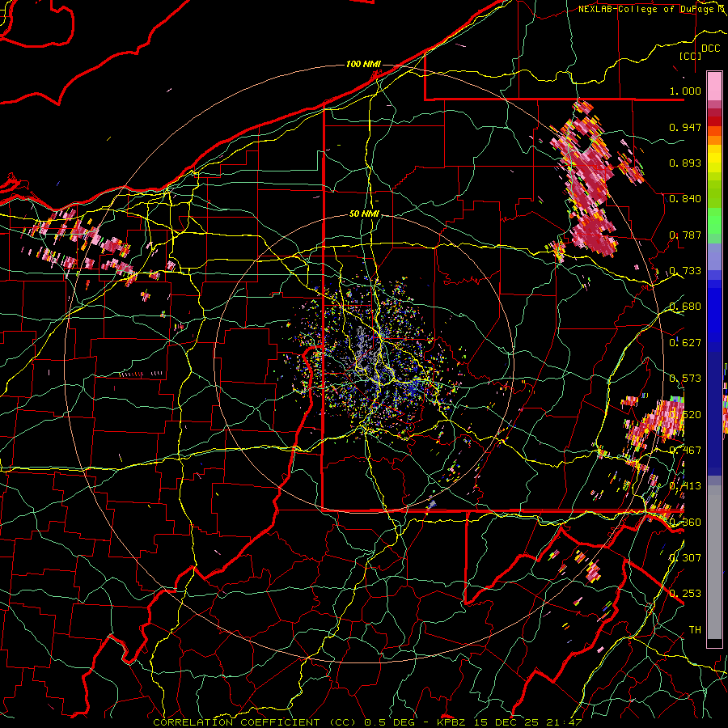Screen dimensions: 728x728
Task: Click the TH threshold label on scale
Action: [x=695, y=630]
